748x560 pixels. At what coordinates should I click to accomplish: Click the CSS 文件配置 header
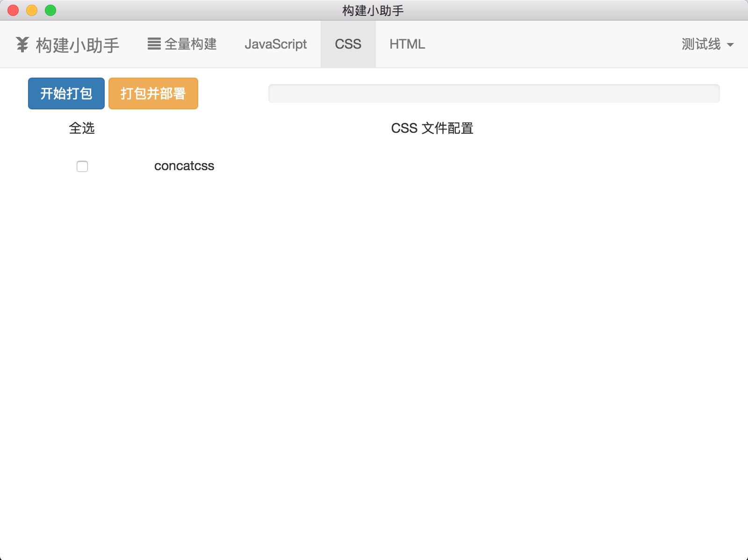tap(432, 128)
